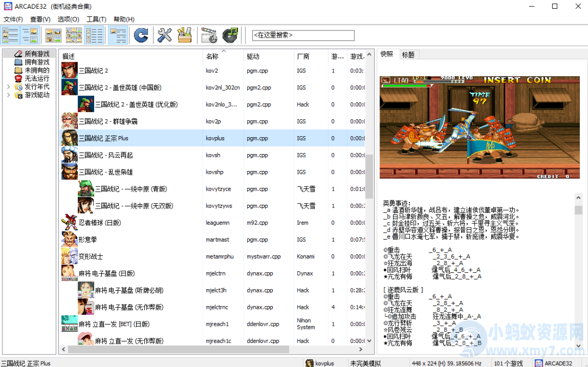Click the mystwarr.cpp driver cell
This screenshot has height=367, width=588.
[264, 256]
